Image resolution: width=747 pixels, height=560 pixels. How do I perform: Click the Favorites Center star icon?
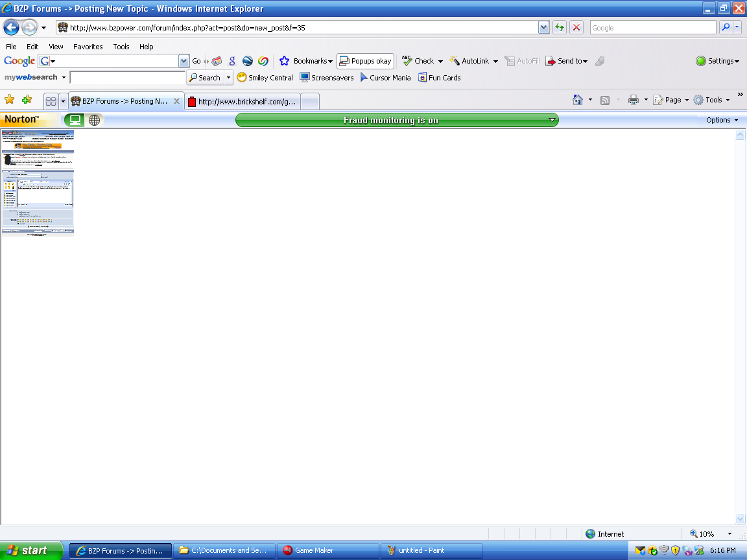click(x=10, y=100)
